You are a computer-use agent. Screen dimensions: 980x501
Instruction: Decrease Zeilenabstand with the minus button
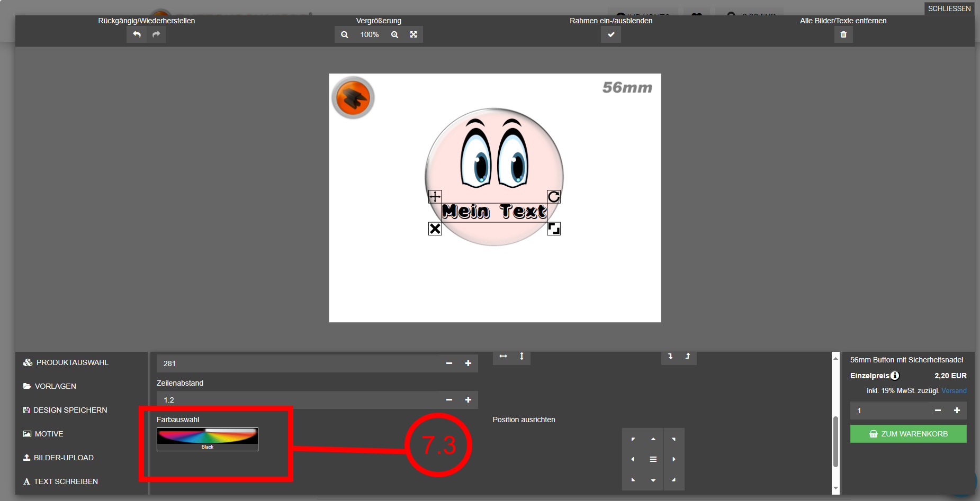(x=449, y=400)
